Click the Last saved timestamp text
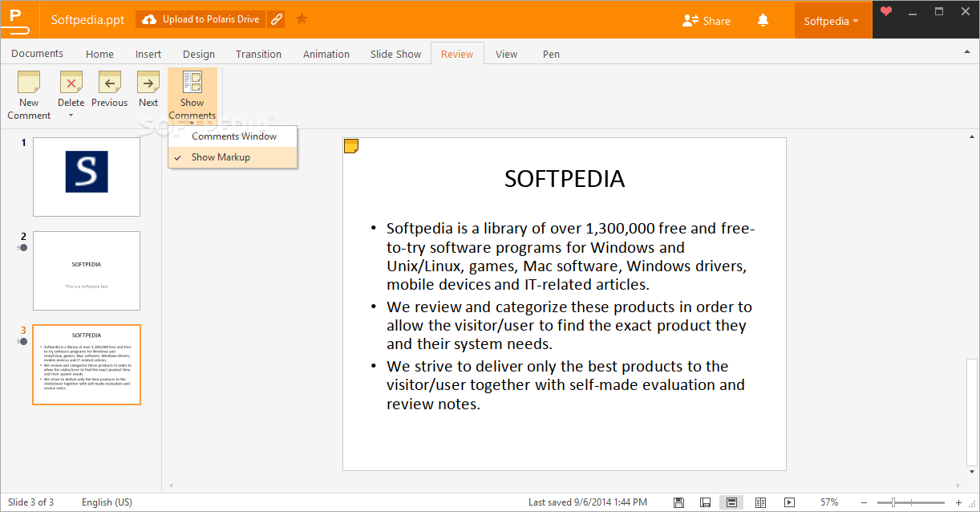Image resolution: width=980 pixels, height=512 pixels. 588,502
